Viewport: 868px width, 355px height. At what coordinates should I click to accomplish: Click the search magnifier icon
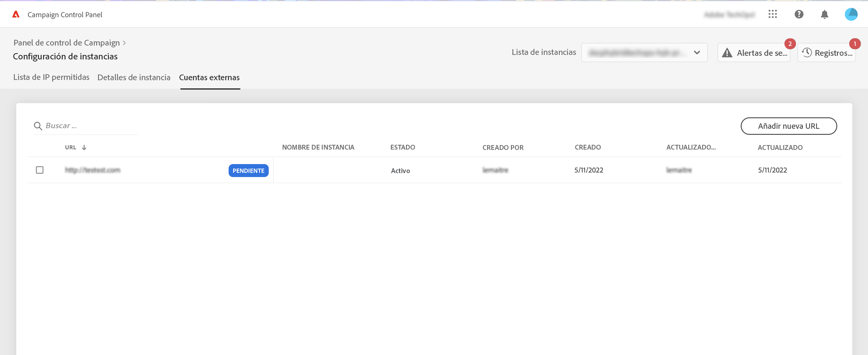[38, 126]
